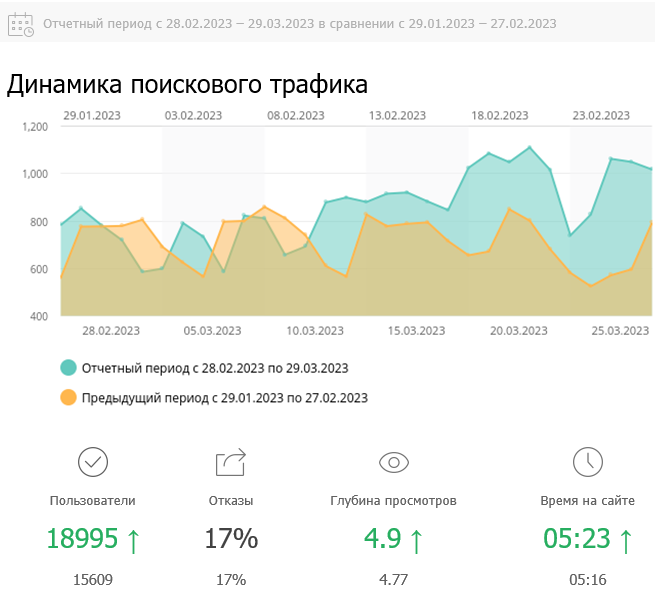Click the orange legend swatch for Предыдущий период
The image size is (655, 604).
[x=69, y=397]
